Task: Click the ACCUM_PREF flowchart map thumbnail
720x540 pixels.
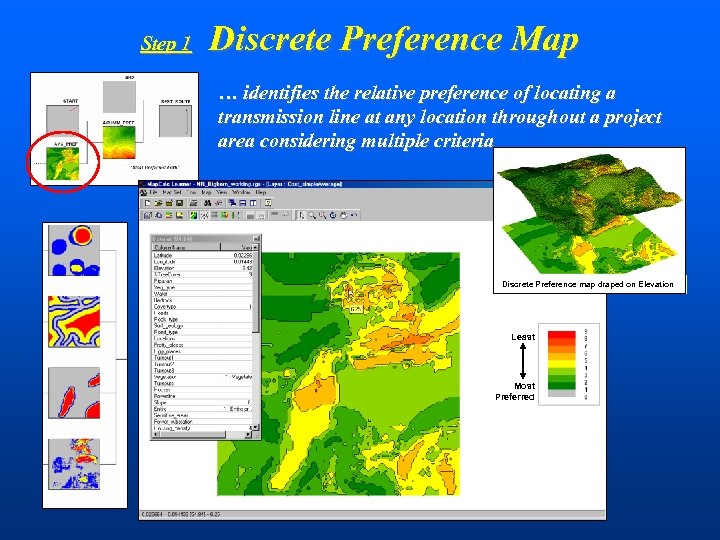Action: pos(119,143)
